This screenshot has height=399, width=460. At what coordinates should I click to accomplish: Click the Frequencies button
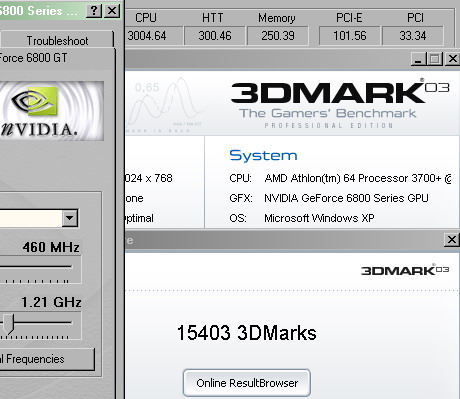point(47,359)
